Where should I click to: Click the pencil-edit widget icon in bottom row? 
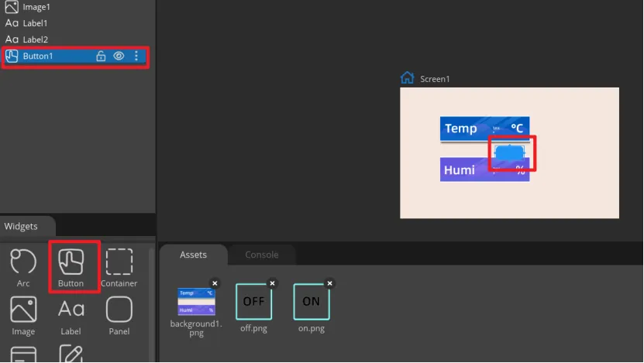pyautogui.click(x=71, y=354)
